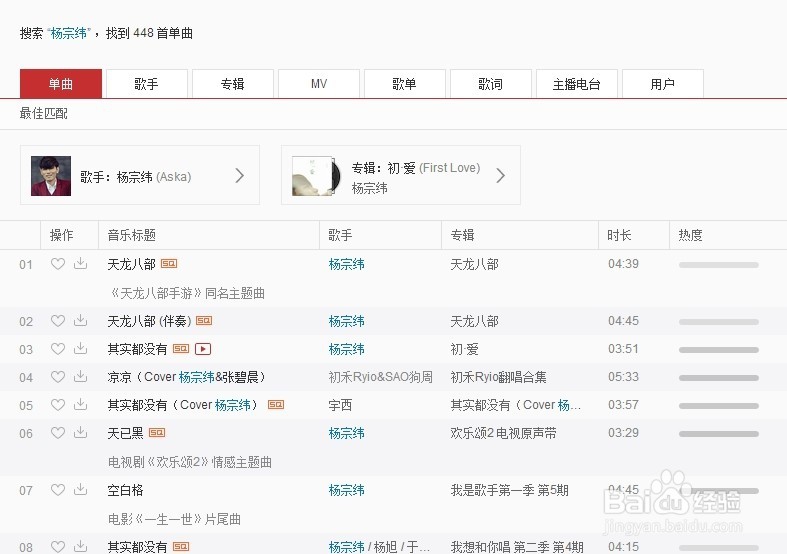Click popularity bar for row 01 天龙八部
Image resolution: width=787 pixels, height=554 pixels.
719,265
